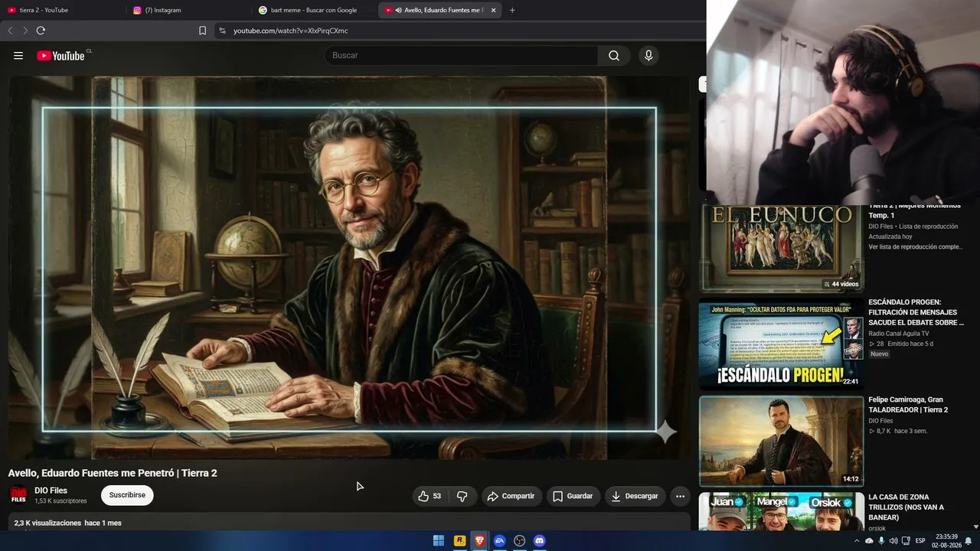The height and width of the screenshot is (551, 980).
Task: Click the search magnifier button
Action: (614, 56)
